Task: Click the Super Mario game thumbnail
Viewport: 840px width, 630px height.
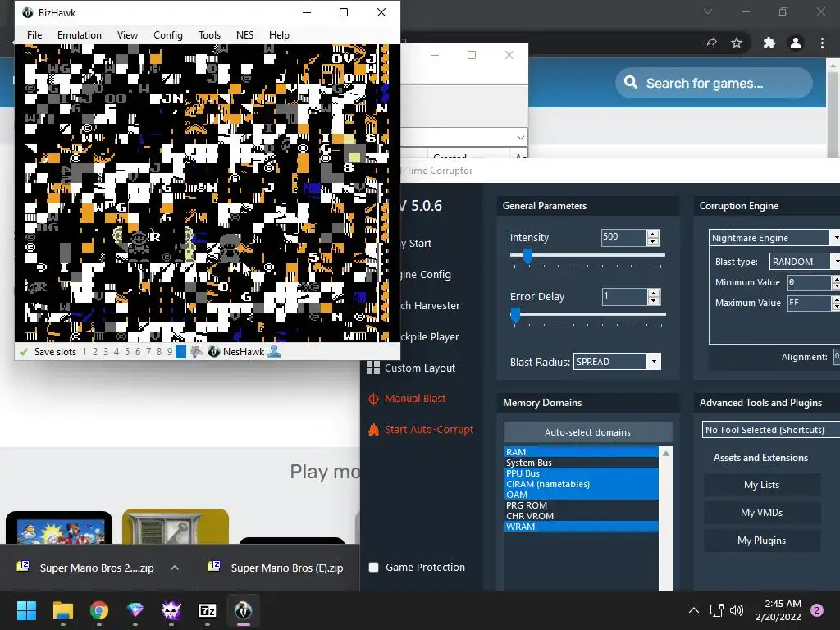Action: tap(59, 528)
